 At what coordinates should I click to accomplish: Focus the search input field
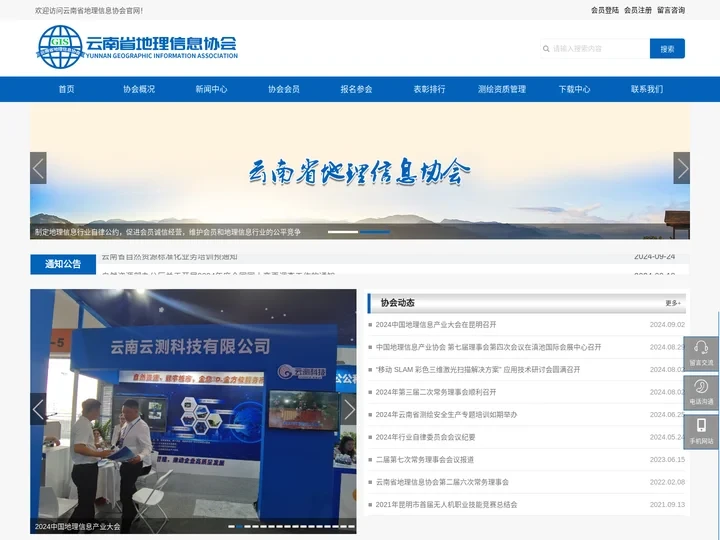pyautogui.click(x=595, y=49)
